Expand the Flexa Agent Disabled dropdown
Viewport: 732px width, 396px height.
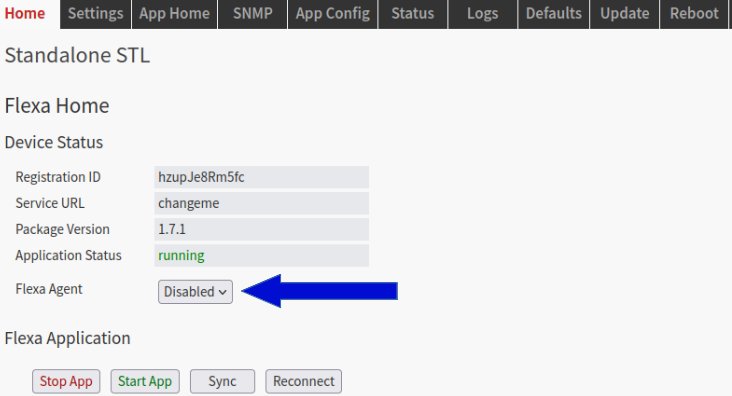click(x=195, y=292)
